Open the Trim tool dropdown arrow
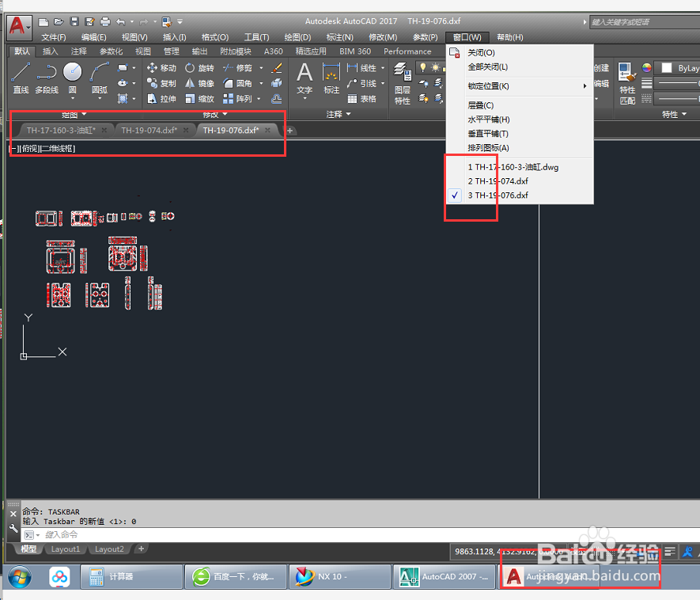The image size is (700, 600). (x=262, y=68)
